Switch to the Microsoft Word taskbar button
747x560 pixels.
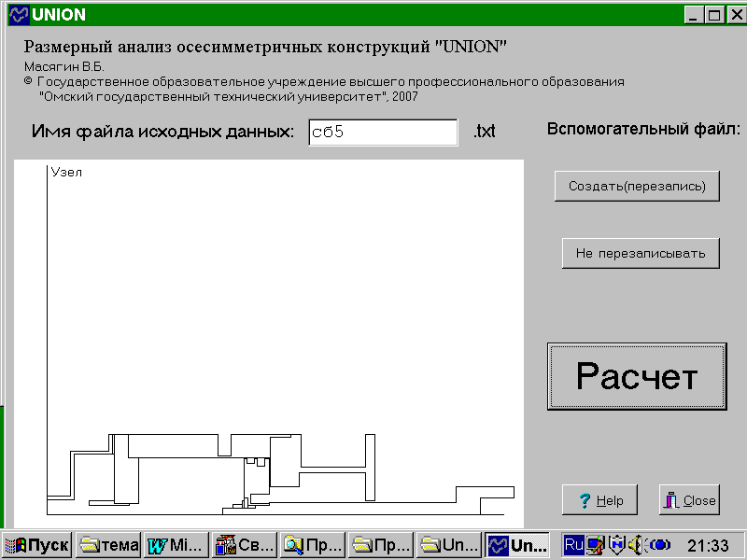(x=176, y=545)
